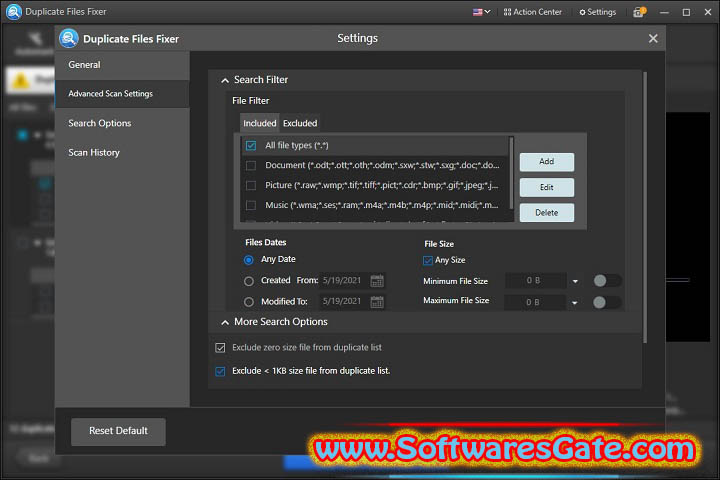This screenshot has width=720, height=480.
Task: Click the Minimum File Size value field
Action: 535,281
